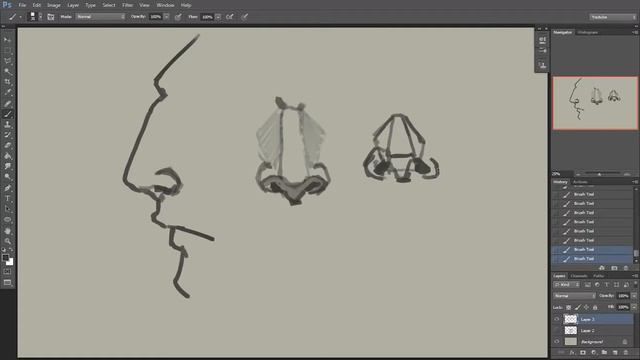Image resolution: width=640 pixels, height=360 pixels.
Task: Open the layer Opacity dropdown arrow
Action: pyautogui.click(x=634, y=296)
